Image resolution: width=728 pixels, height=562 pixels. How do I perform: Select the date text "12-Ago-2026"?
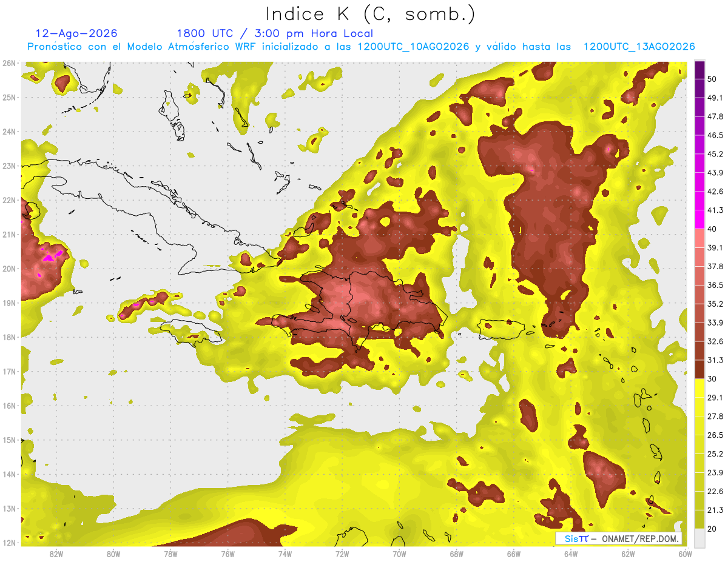coord(76,33)
